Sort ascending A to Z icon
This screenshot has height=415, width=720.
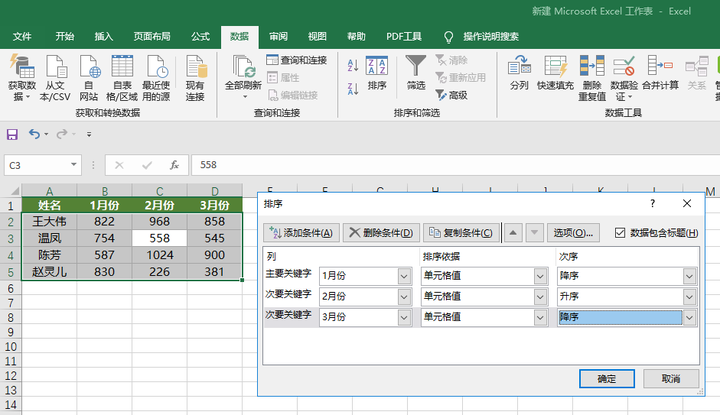click(353, 65)
